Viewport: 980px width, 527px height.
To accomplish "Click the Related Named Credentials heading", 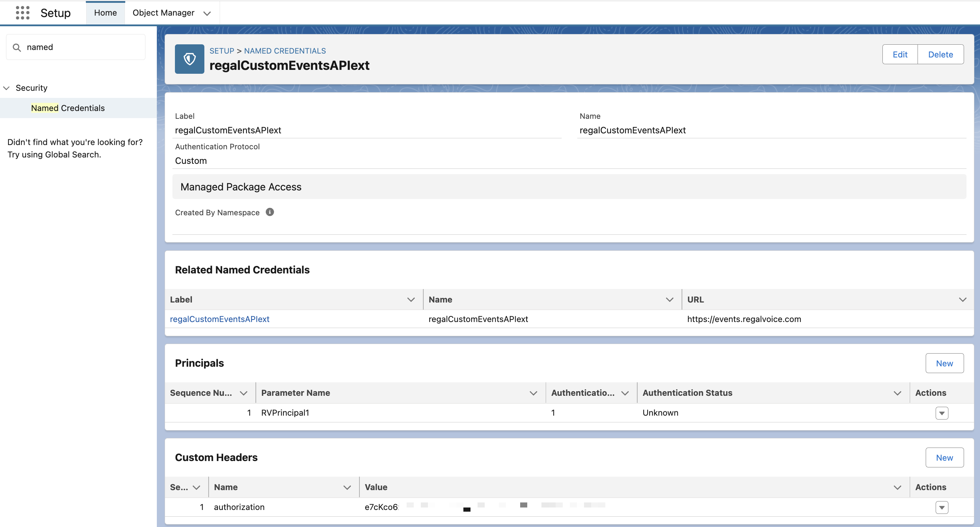I will tap(242, 270).
